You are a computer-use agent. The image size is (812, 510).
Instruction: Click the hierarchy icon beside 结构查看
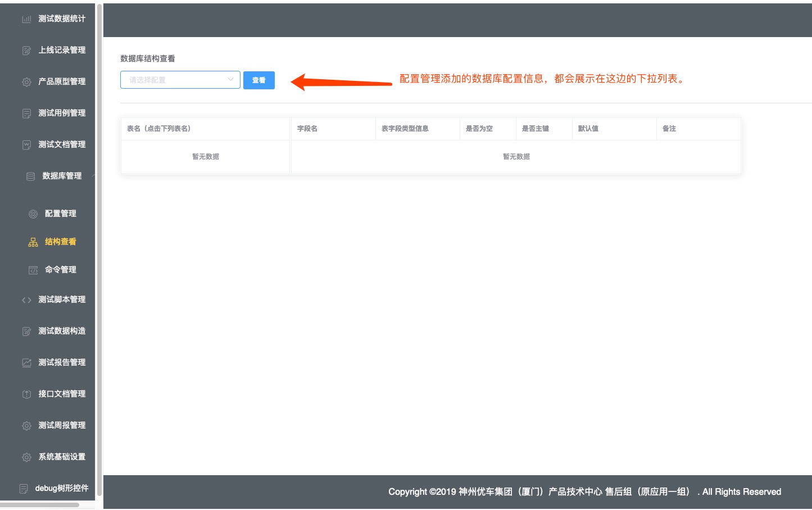pyautogui.click(x=33, y=242)
